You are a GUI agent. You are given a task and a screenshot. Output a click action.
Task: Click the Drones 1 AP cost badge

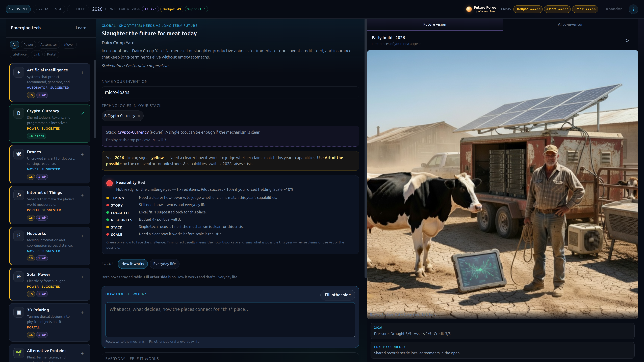[x=42, y=177]
